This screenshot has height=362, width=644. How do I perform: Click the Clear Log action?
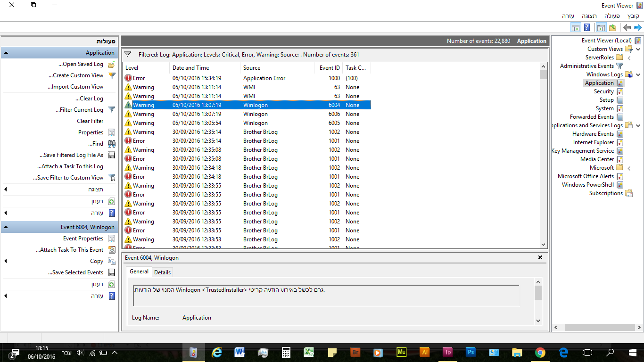coord(89,99)
